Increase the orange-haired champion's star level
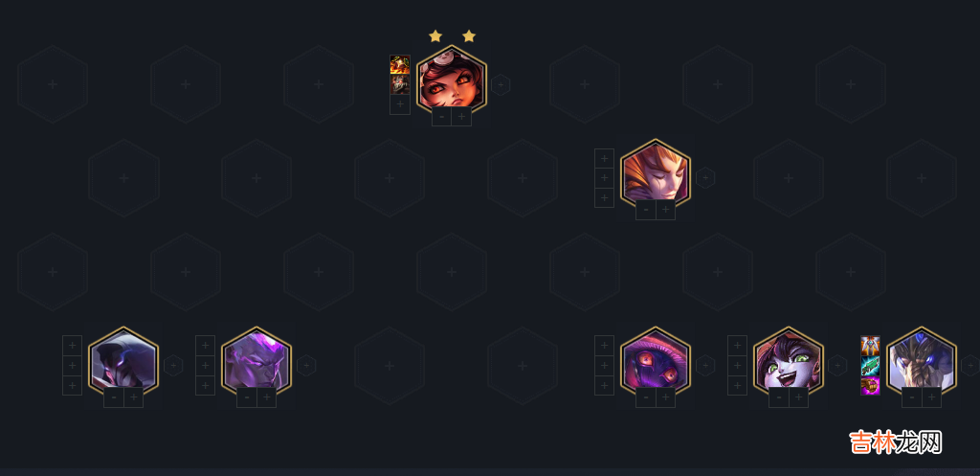980x476 pixels. coord(666,210)
